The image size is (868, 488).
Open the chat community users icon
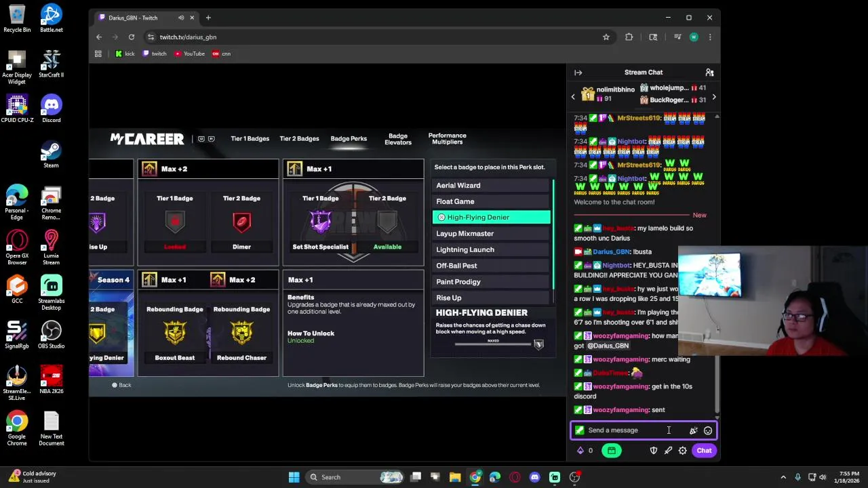click(x=709, y=73)
